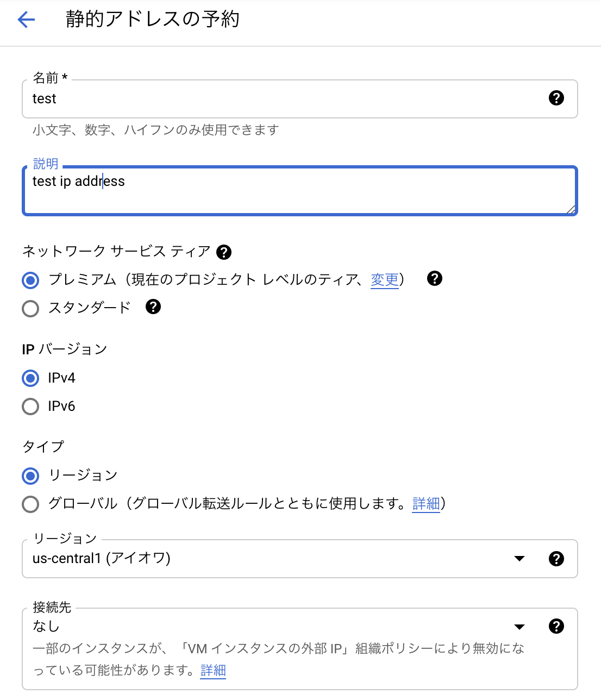
Task: Select the IPv4 radio button
Action: [x=30, y=378]
